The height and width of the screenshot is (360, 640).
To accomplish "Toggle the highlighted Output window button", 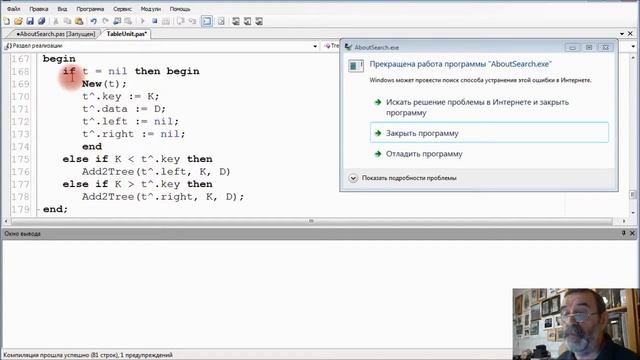I will tap(207, 21).
